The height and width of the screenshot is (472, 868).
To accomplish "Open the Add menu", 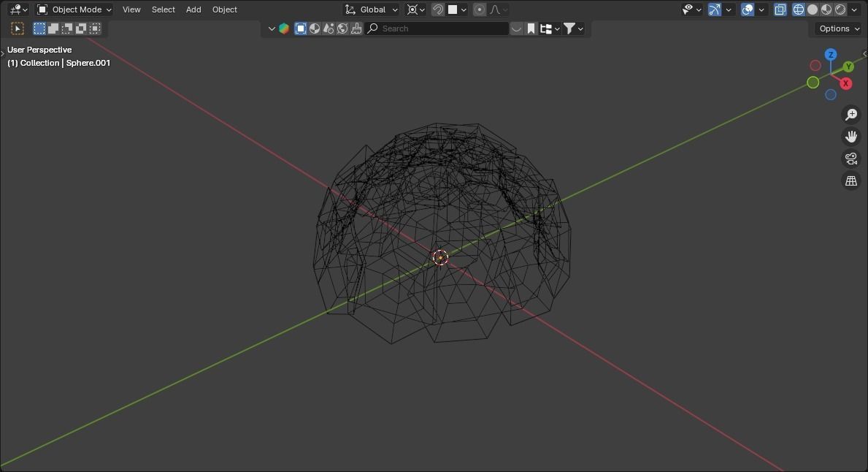I will pos(193,9).
